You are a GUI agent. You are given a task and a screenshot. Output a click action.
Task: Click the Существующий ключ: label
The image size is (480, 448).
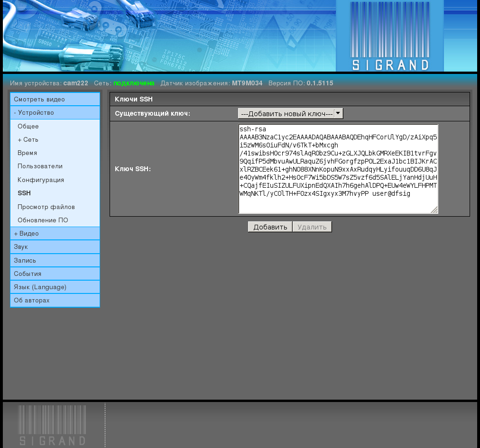pos(152,113)
